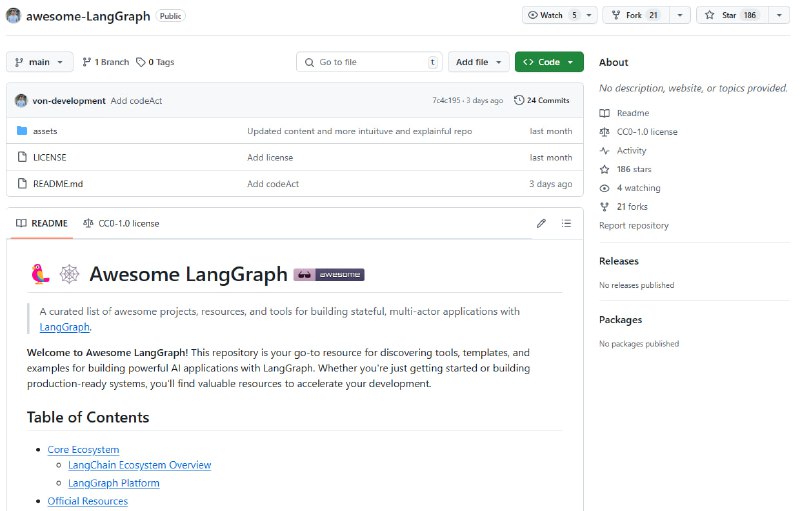The image size is (800, 511).
Task: Open the Star lists dropdown arrow
Action: click(x=779, y=15)
